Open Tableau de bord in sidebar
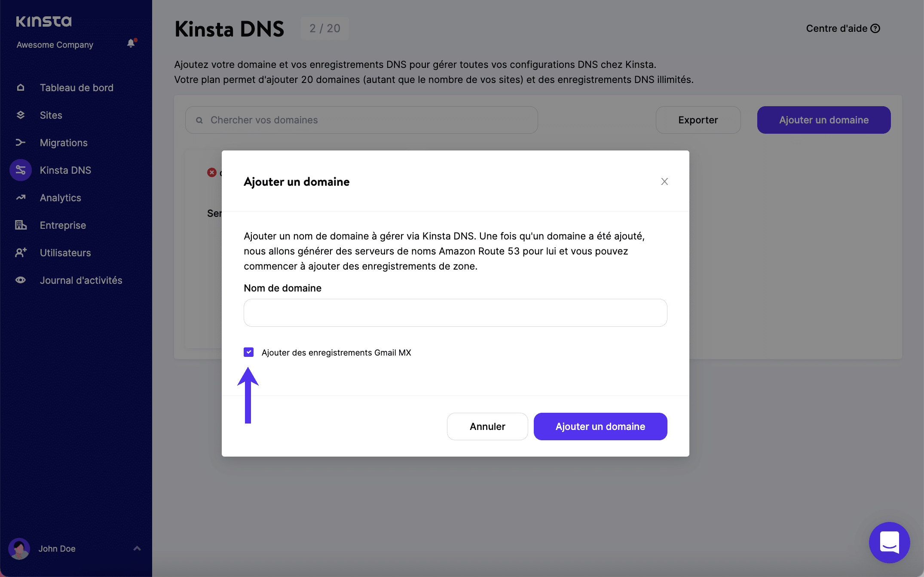The height and width of the screenshot is (577, 924). point(76,88)
